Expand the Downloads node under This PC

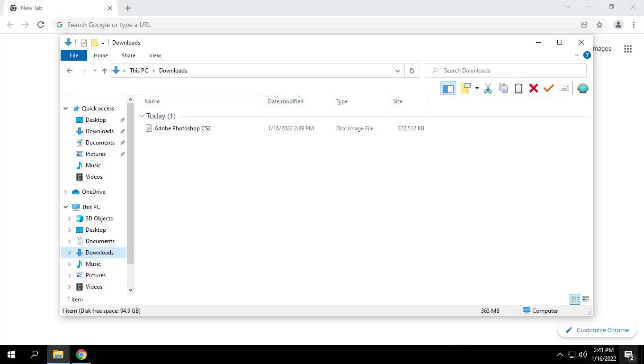[x=70, y=253]
